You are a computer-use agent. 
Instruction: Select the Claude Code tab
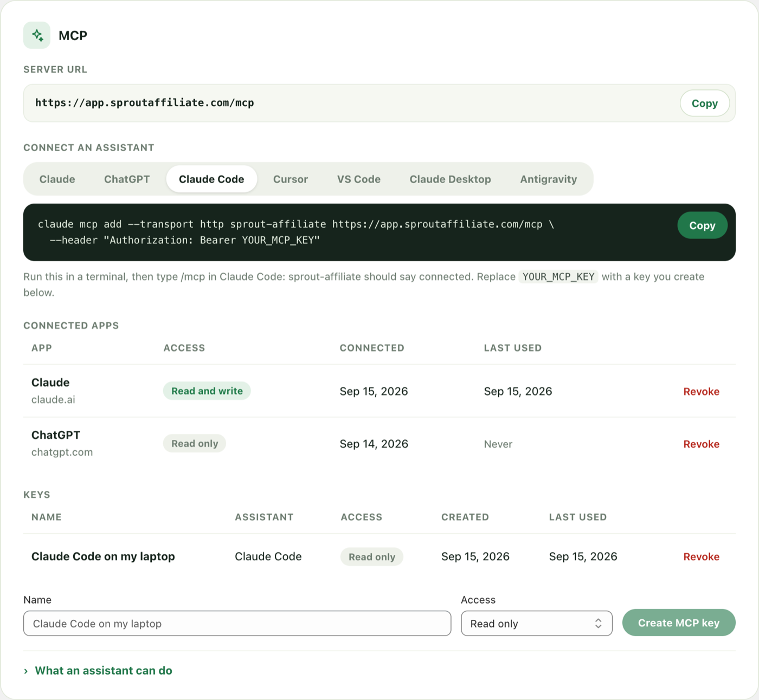coord(211,179)
